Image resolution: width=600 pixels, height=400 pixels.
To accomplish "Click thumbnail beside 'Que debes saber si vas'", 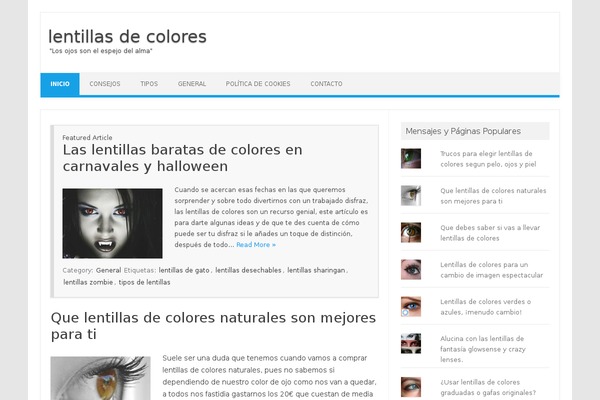I will pyautogui.click(x=411, y=232).
